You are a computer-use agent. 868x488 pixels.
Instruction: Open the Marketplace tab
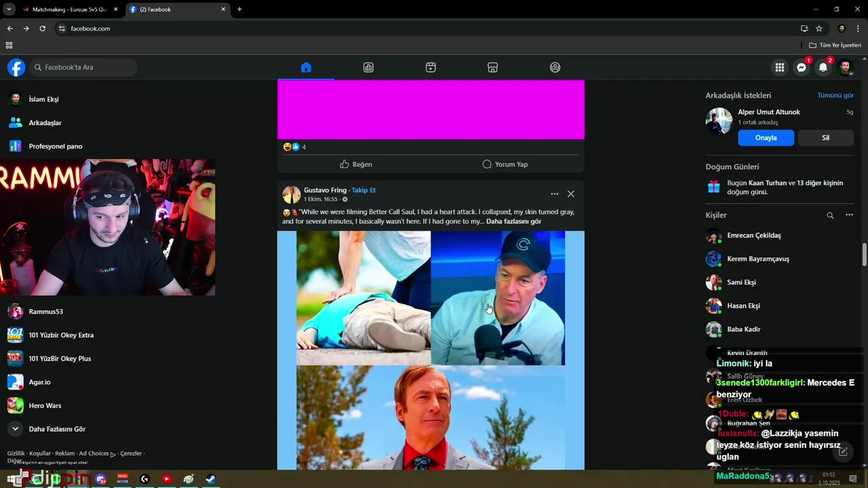coord(493,67)
